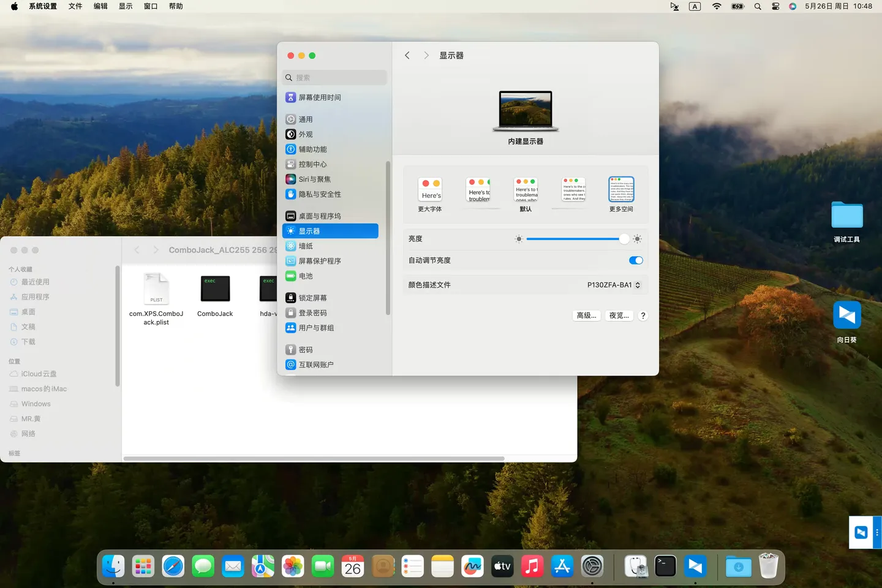Open the 颜色描述文件 P130ZFA-BA1 dropdown
This screenshot has width=882, height=588.
[613, 284]
